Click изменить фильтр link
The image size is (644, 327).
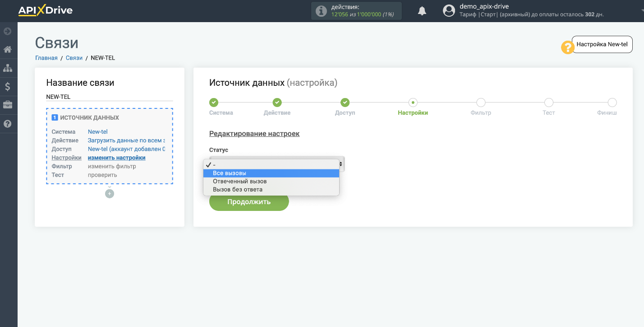112,166
